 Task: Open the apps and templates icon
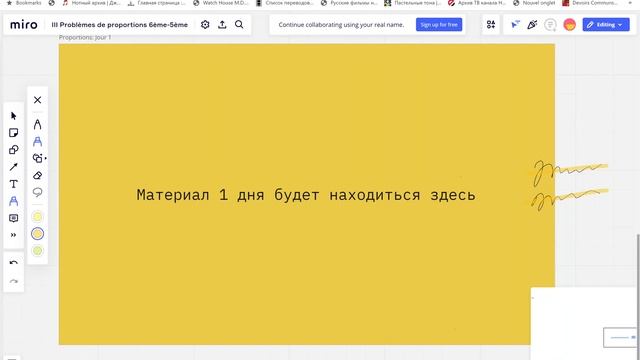(491, 25)
